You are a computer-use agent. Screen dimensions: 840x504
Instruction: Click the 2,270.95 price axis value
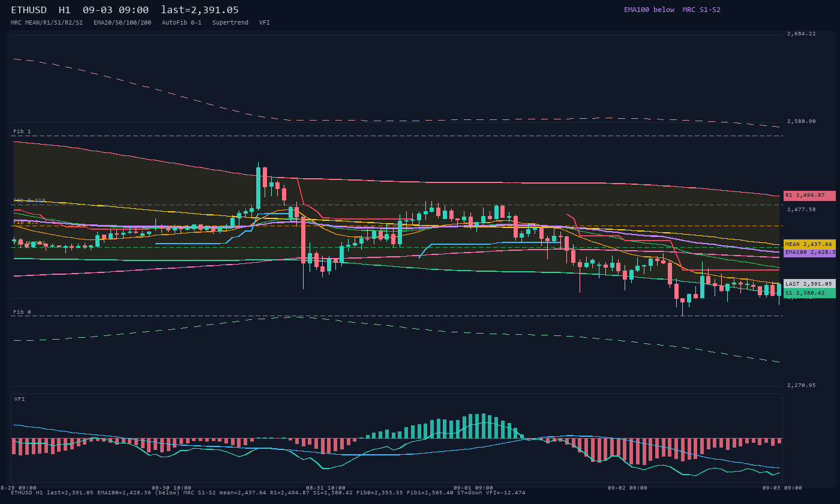tap(802, 385)
